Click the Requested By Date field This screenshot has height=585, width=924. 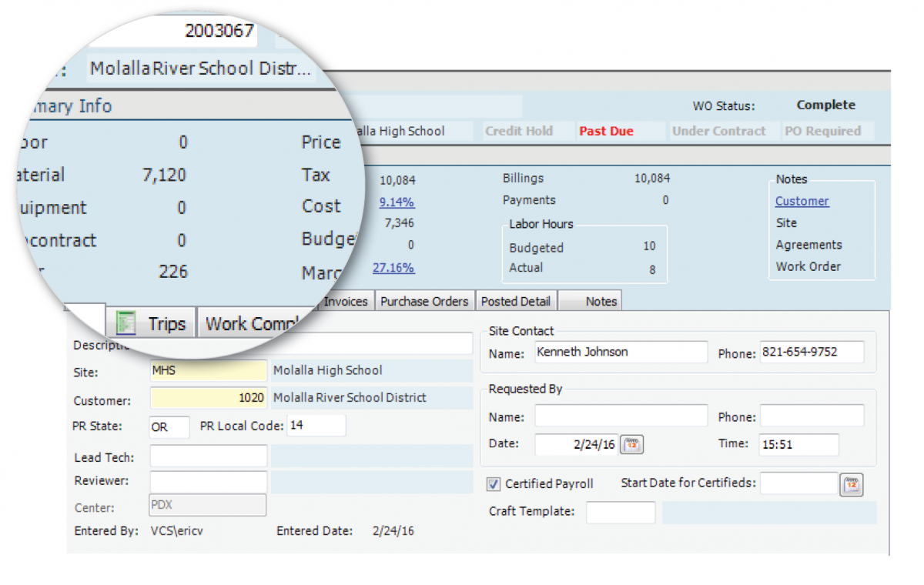(577, 445)
